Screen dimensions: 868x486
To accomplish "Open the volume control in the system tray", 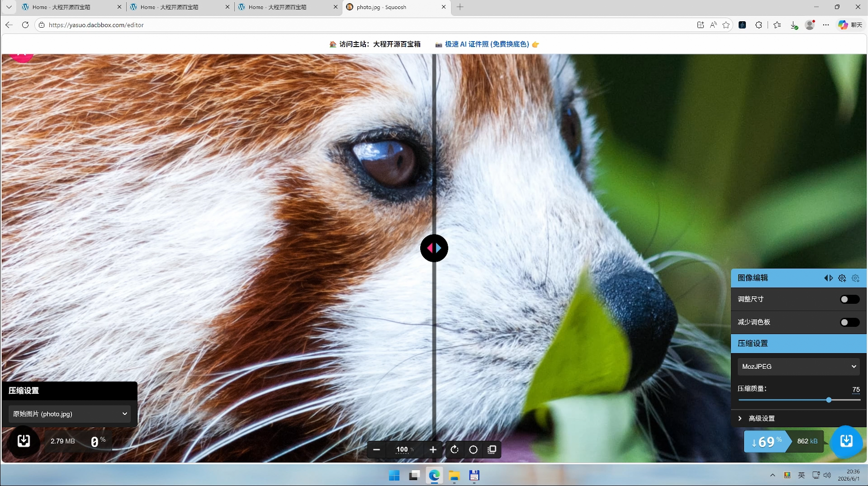I will click(x=827, y=475).
